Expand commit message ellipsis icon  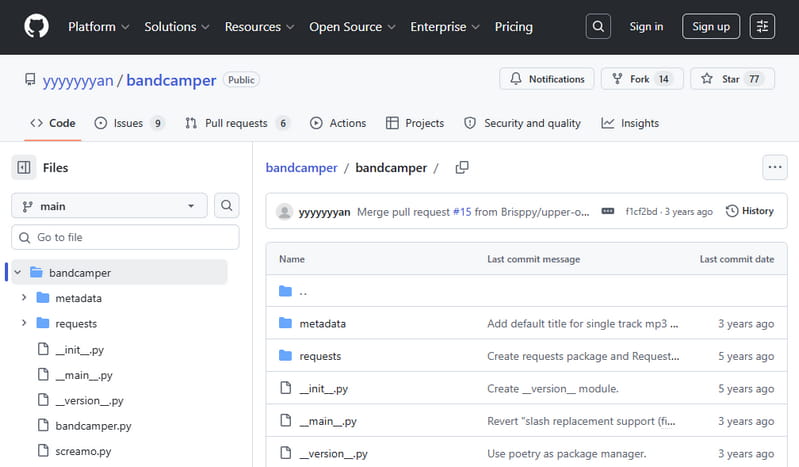(607, 211)
